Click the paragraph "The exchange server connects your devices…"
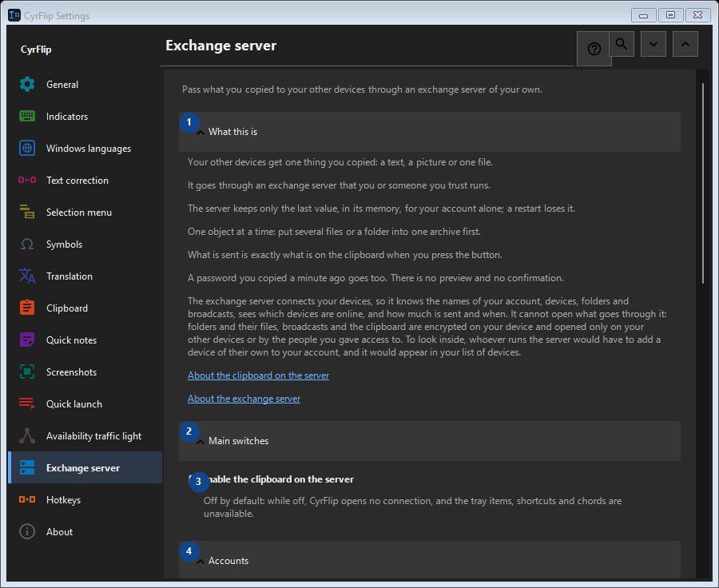The image size is (719, 588). point(427,327)
